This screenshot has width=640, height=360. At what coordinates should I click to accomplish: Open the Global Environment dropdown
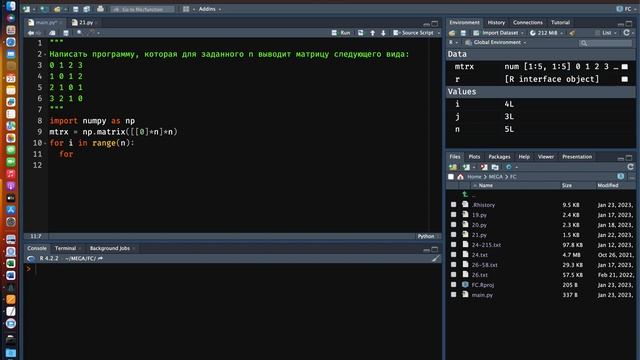[496, 42]
